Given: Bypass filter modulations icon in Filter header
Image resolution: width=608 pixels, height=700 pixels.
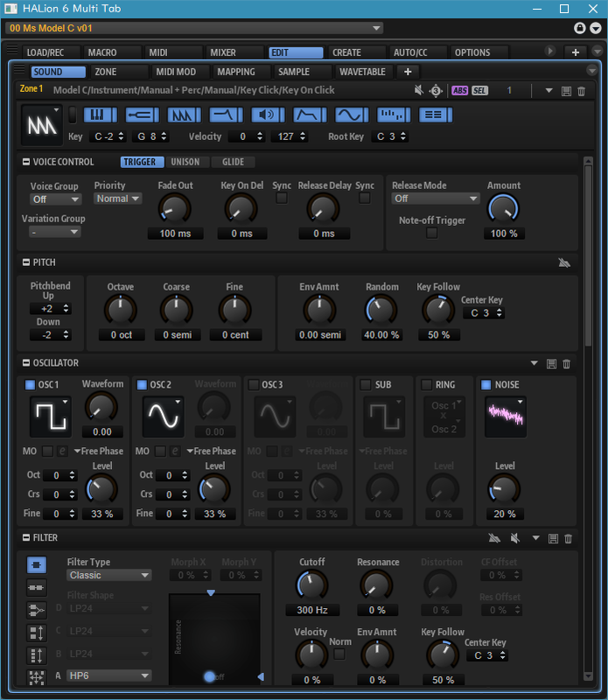Looking at the screenshot, I should [494, 538].
